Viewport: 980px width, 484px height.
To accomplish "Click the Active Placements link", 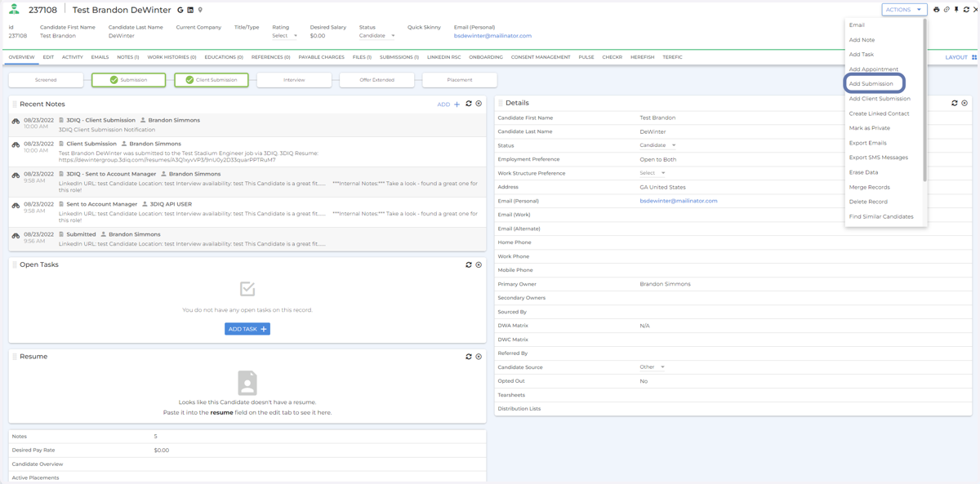I will click(35, 477).
